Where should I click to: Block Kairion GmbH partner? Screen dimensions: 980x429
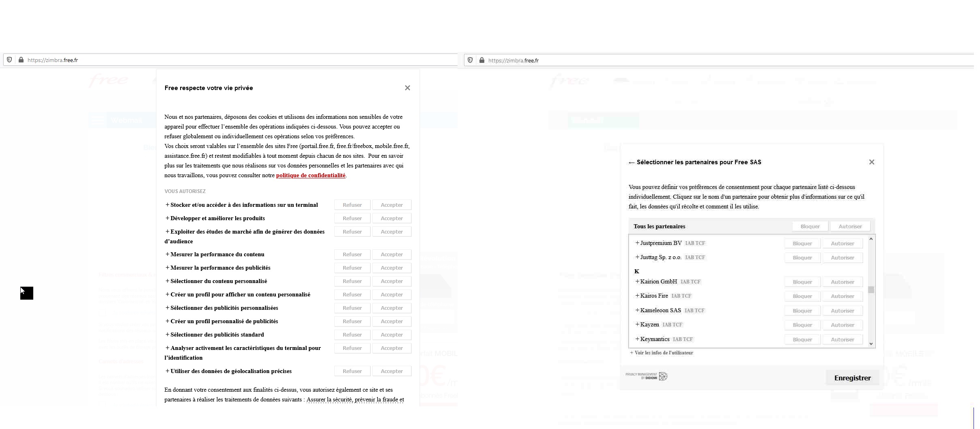[802, 282]
